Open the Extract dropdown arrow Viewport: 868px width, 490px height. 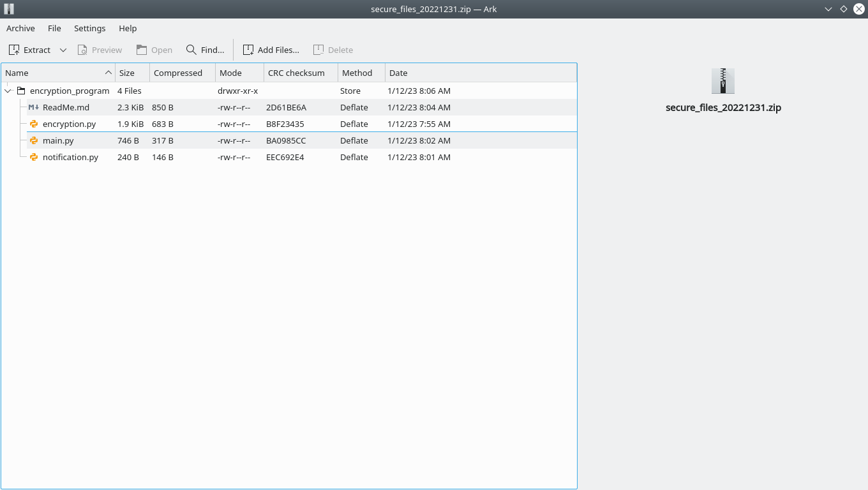coord(63,49)
